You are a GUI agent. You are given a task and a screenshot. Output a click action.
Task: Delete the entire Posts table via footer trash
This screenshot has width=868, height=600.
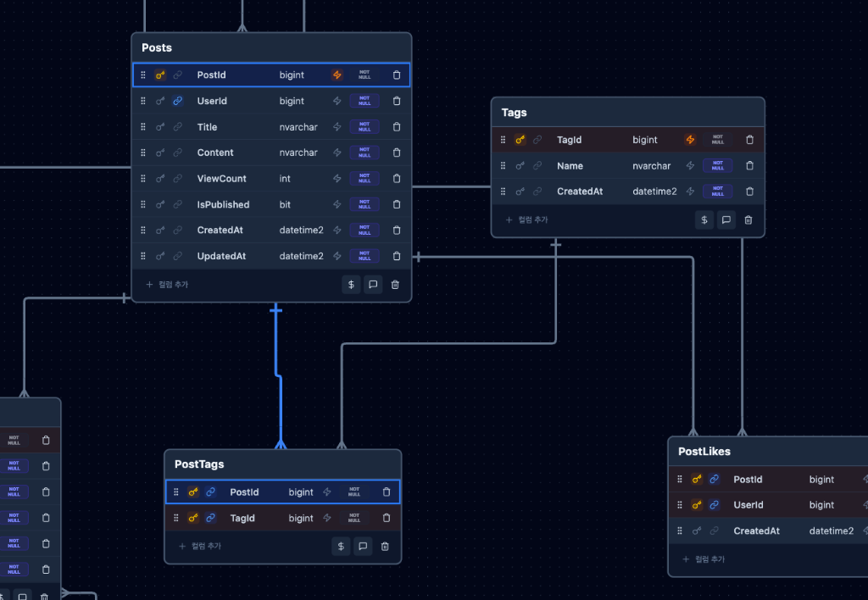[395, 285]
